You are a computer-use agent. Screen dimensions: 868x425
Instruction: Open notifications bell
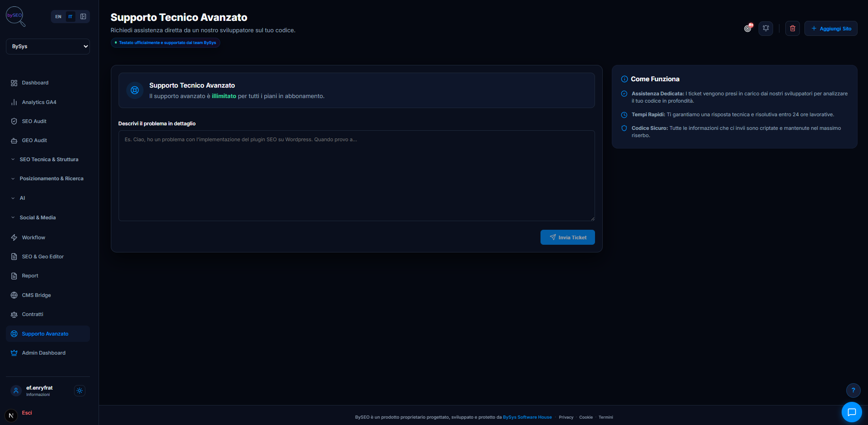point(766,28)
